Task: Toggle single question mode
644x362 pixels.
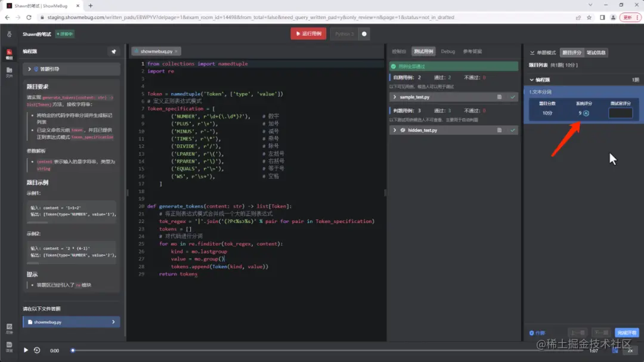Action: pyautogui.click(x=543, y=52)
